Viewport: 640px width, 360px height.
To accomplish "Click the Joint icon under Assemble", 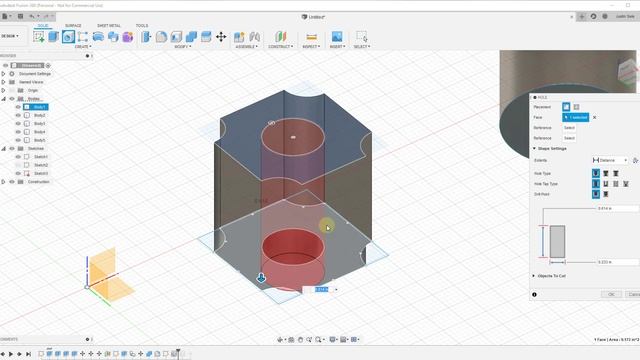I will click(254, 37).
